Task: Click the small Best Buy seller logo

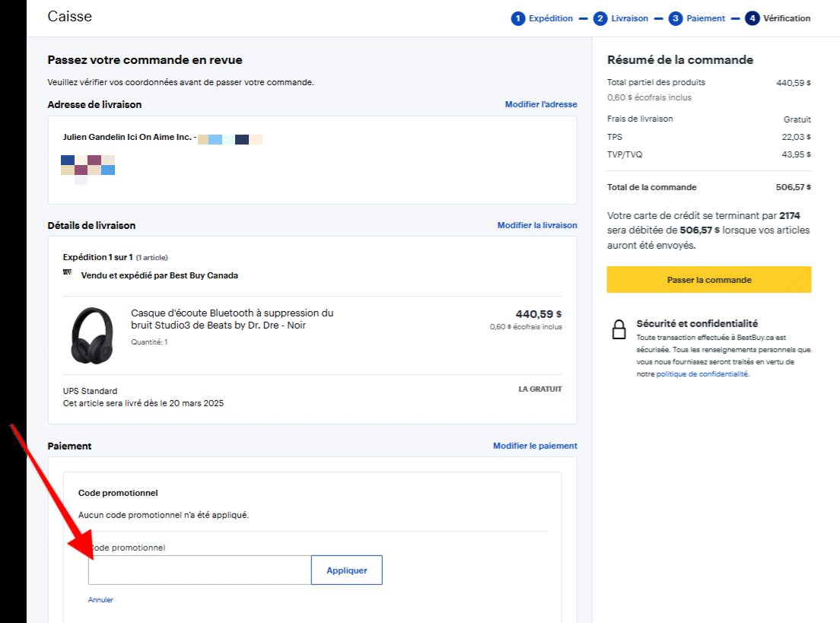Action: (x=68, y=272)
